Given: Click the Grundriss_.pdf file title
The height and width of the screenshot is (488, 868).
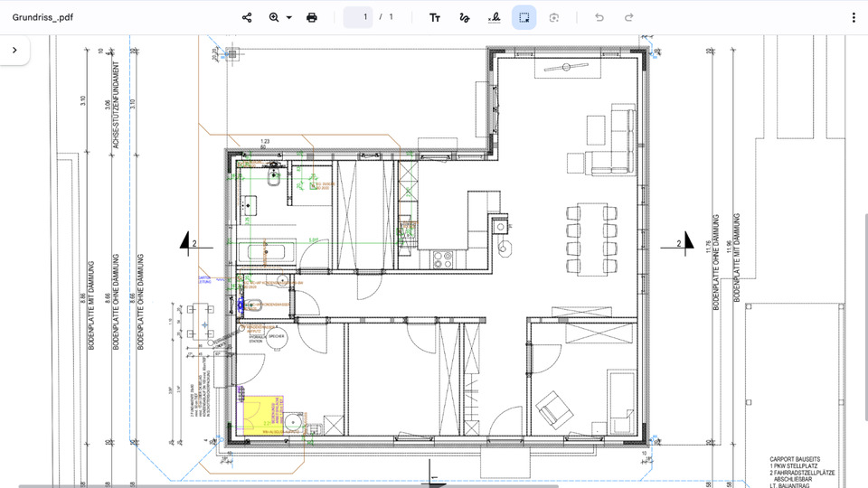Looking at the screenshot, I should [x=42, y=17].
